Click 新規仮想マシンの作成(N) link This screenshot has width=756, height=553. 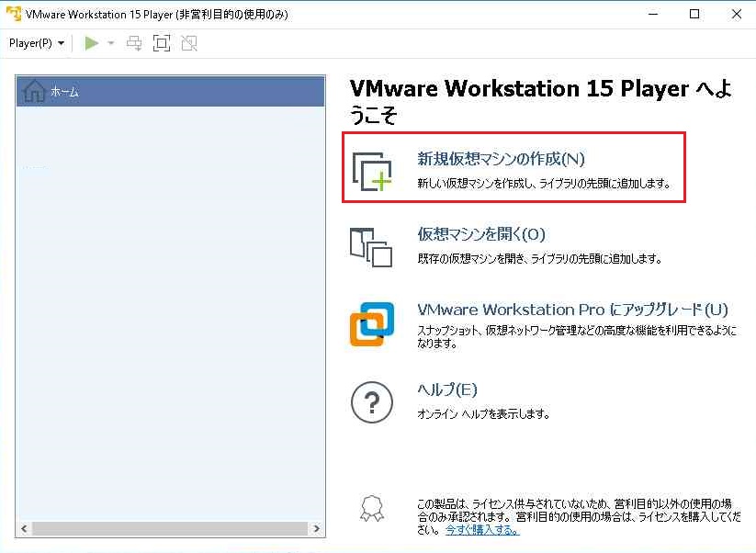point(501,159)
